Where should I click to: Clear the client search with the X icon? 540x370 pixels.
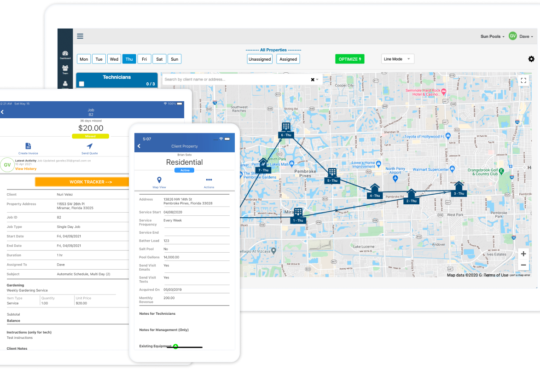coord(312,80)
